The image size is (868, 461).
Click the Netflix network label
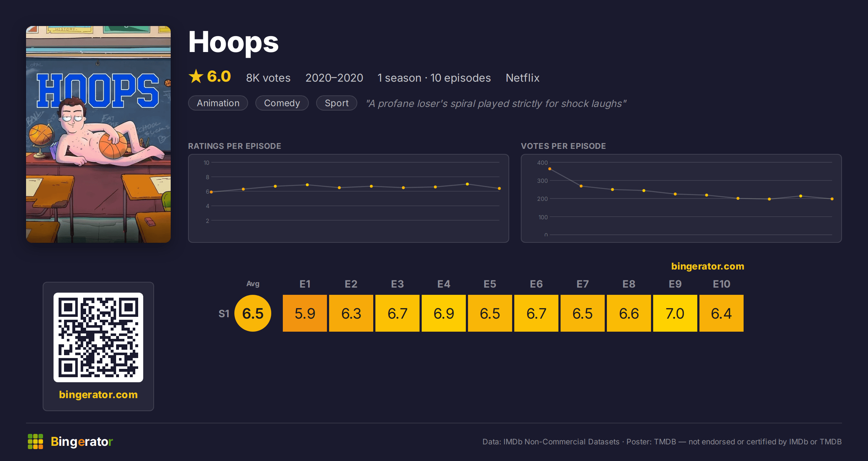[523, 78]
